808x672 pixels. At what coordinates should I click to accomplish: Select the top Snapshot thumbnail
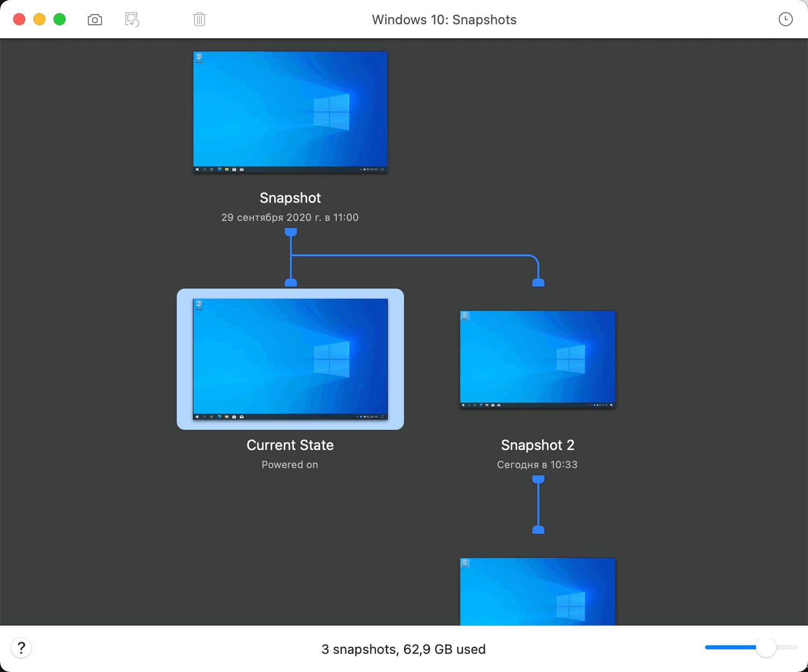pos(290,112)
